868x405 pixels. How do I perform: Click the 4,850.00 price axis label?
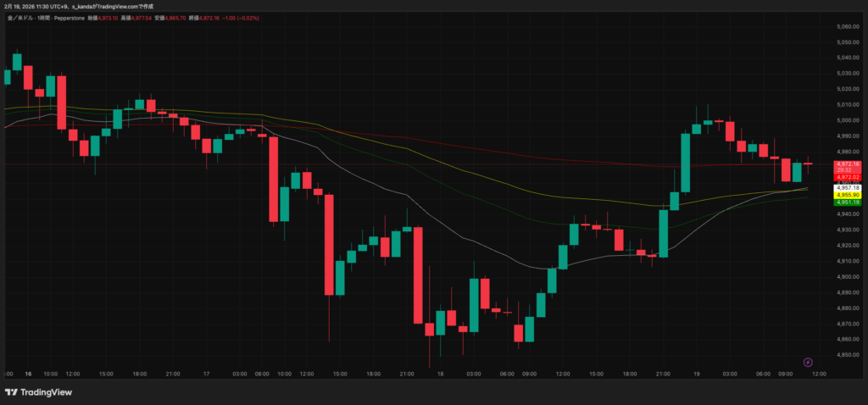pyautogui.click(x=848, y=355)
